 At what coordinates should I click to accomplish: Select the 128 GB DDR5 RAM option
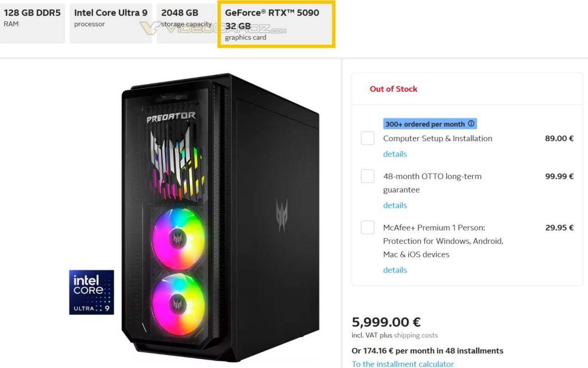[x=32, y=24]
